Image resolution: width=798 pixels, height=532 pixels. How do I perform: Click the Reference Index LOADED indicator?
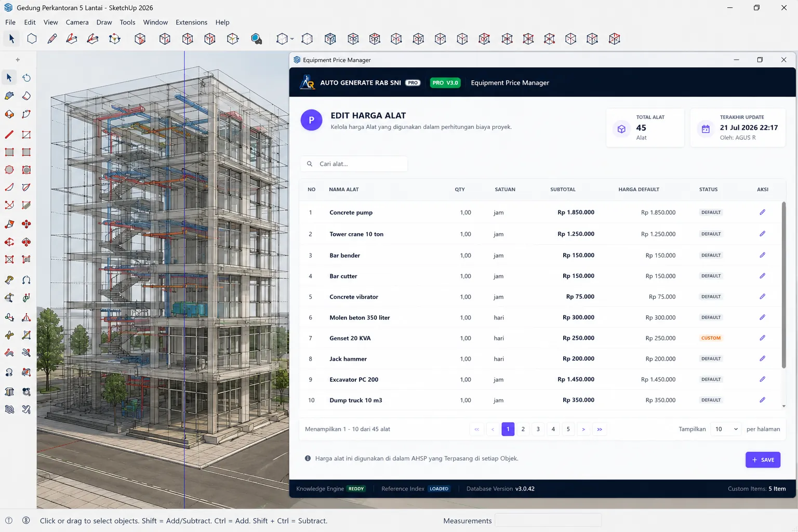point(416,489)
